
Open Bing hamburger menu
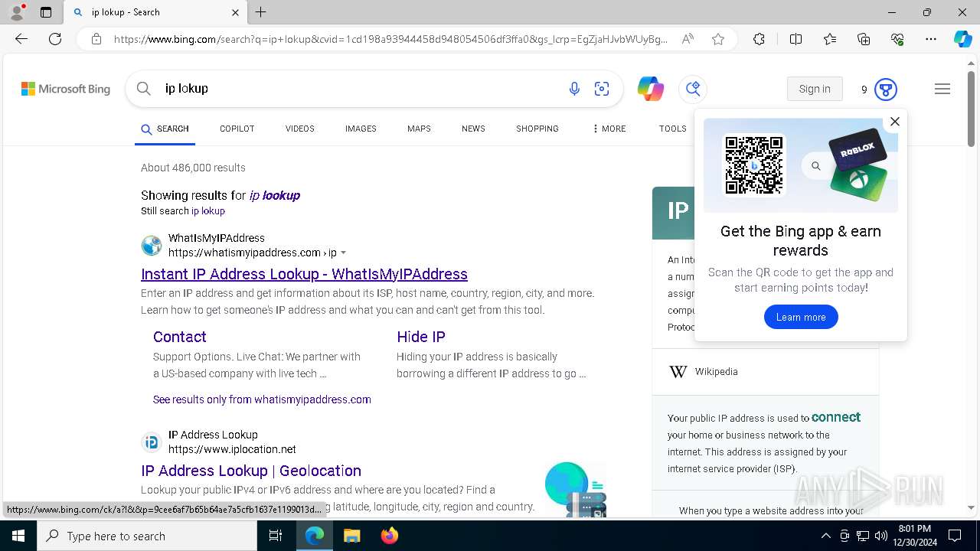click(x=942, y=89)
